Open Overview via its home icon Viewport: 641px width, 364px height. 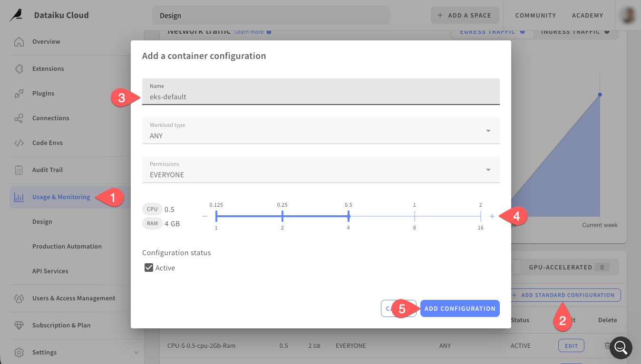[19, 42]
